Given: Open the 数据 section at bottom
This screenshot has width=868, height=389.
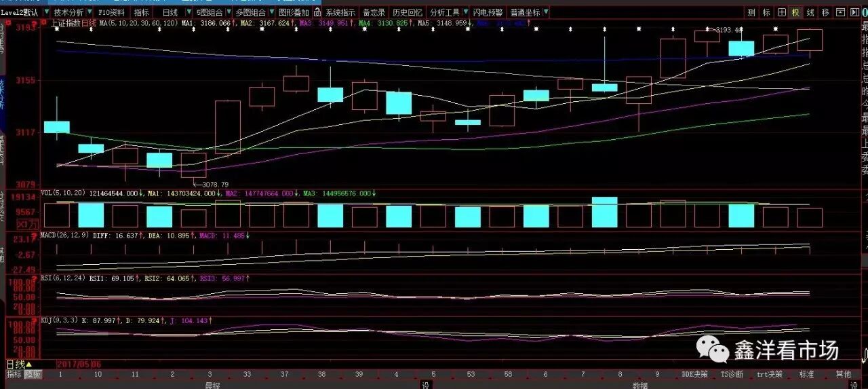Looking at the screenshot, I should (x=640, y=385).
